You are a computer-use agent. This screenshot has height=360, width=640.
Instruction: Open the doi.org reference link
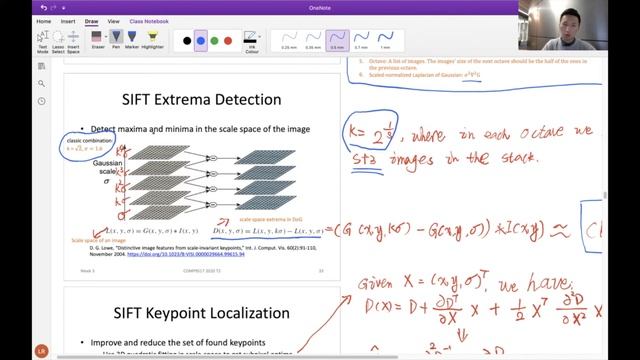click(186, 254)
